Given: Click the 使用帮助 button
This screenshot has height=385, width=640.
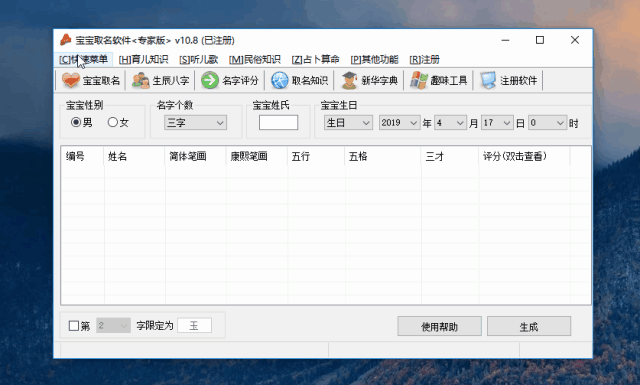Looking at the screenshot, I should pos(440,326).
